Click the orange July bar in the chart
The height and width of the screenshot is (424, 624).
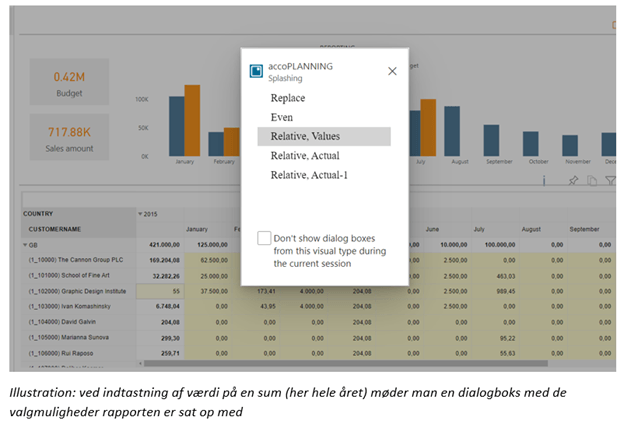click(428, 128)
